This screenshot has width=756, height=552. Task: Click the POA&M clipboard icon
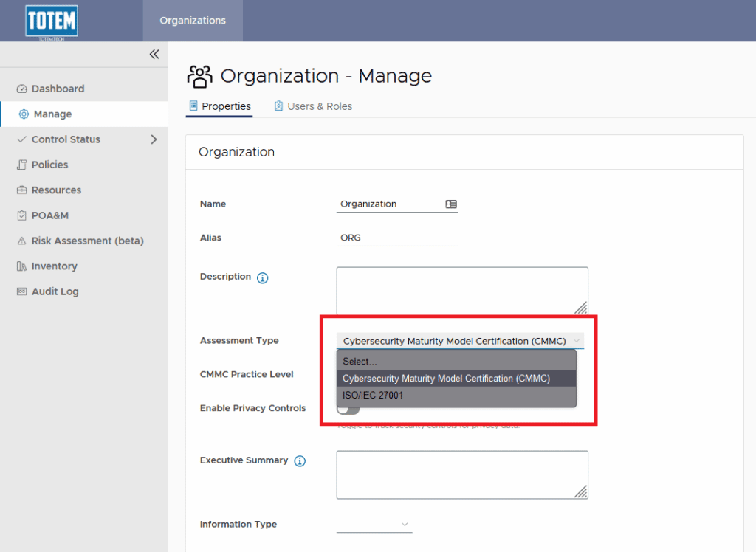21,215
